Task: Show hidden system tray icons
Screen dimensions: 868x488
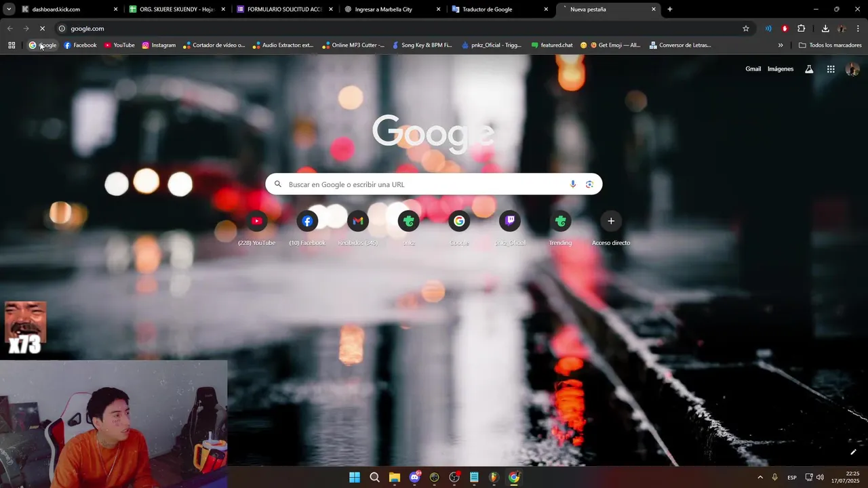Action: (x=759, y=477)
